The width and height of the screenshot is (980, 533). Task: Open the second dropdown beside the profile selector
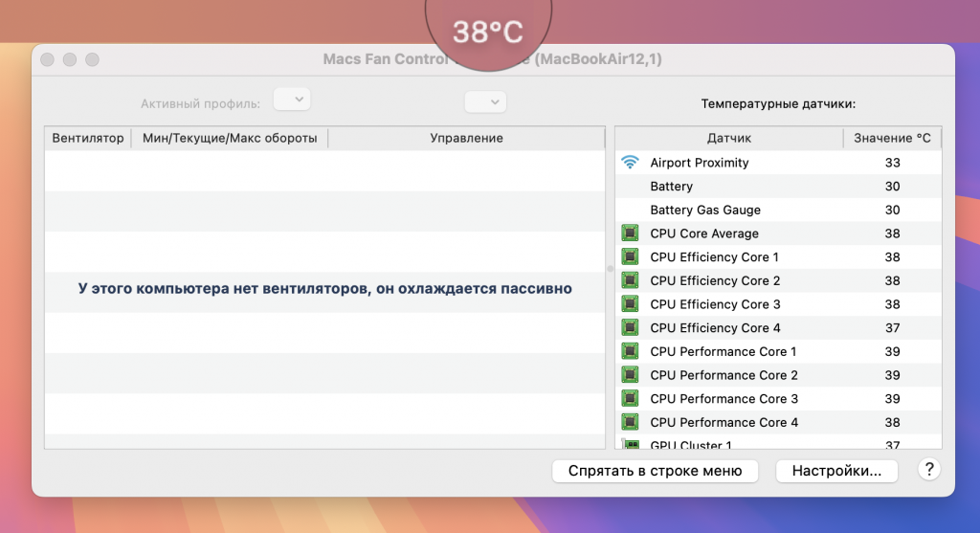pyautogui.click(x=485, y=101)
